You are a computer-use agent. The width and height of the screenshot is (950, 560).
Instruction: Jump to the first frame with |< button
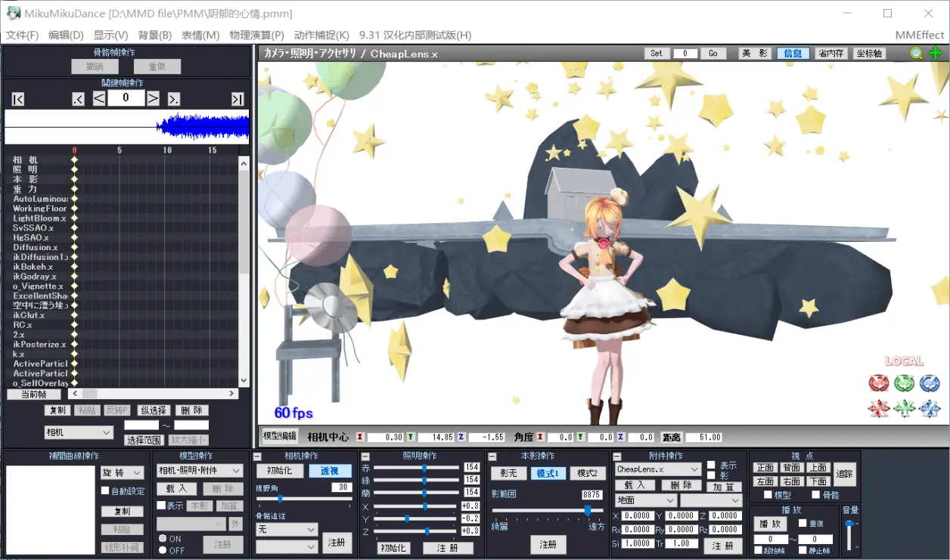coord(18,99)
